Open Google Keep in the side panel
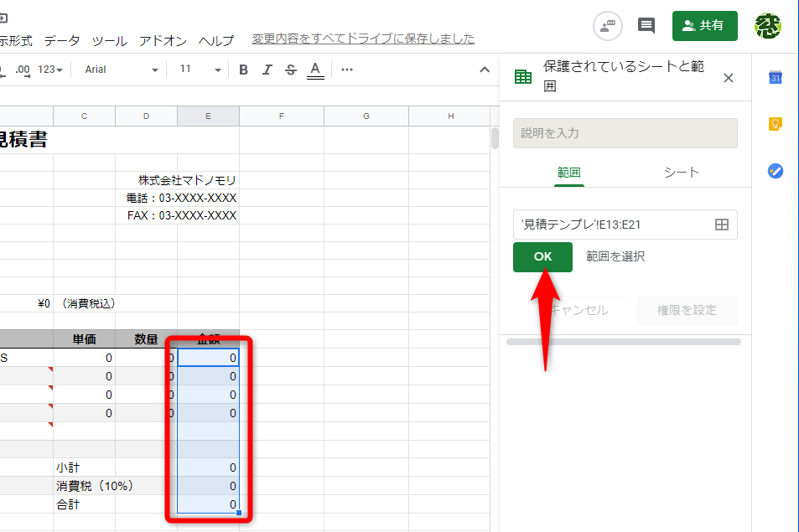This screenshot has height=532, width=799. tap(776, 122)
